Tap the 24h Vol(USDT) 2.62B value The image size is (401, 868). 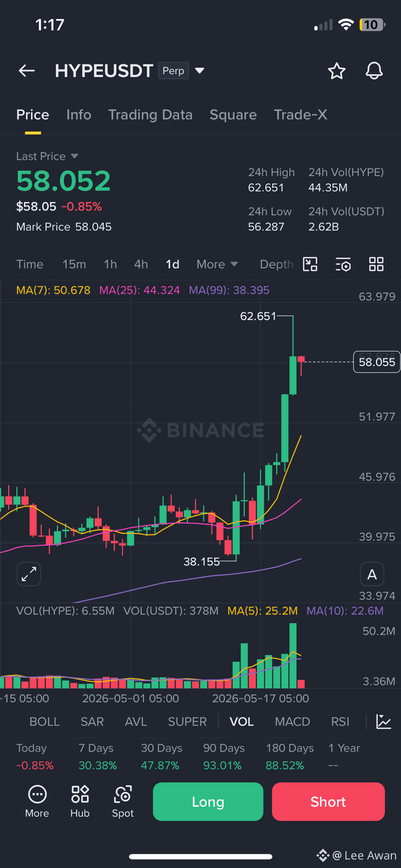click(324, 227)
